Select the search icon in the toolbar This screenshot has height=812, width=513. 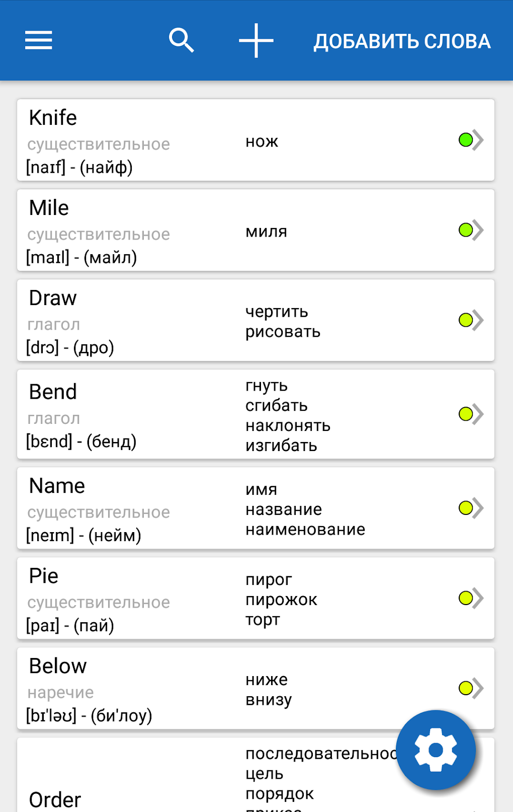point(182,40)
